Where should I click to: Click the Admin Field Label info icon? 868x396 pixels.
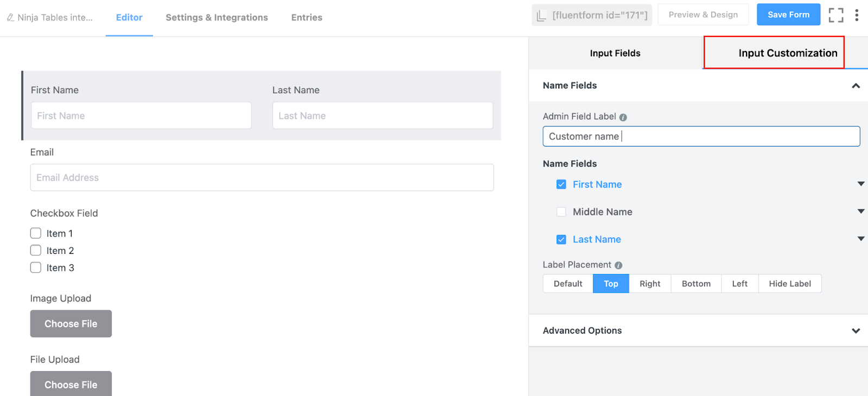(x=623, y=117)
